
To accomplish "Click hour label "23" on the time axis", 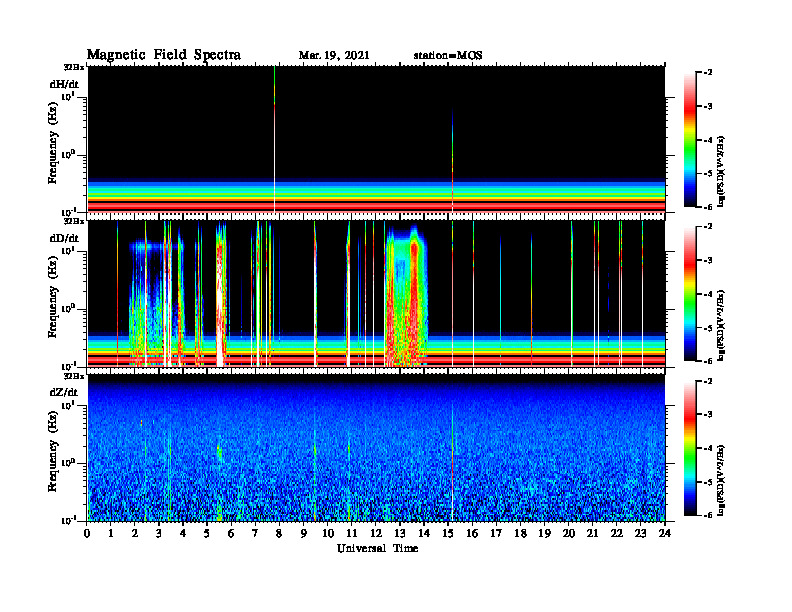I will [640, 533].
